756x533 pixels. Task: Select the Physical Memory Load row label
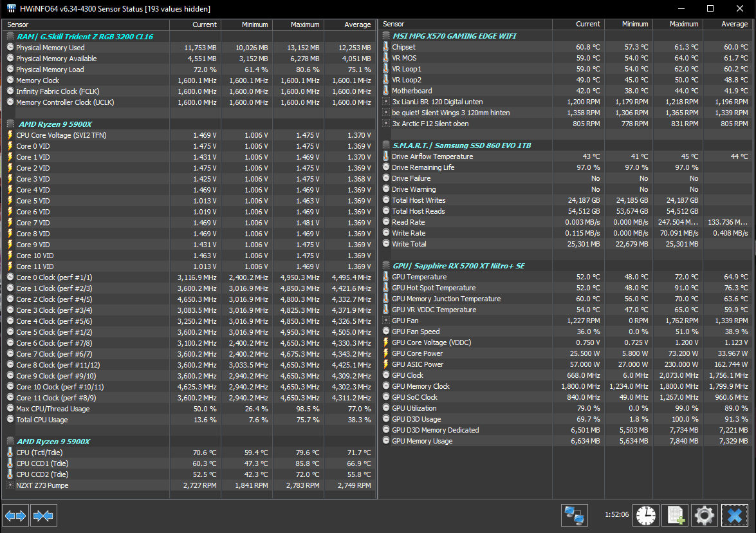pos(50,70)
